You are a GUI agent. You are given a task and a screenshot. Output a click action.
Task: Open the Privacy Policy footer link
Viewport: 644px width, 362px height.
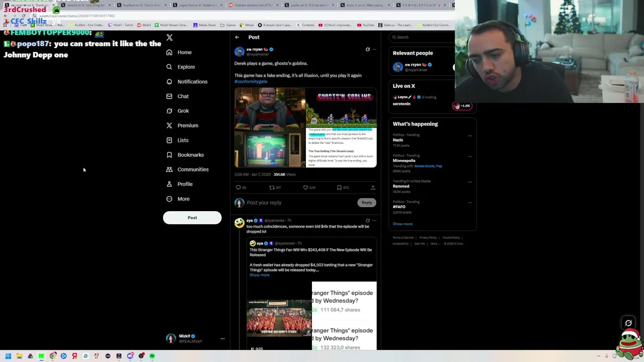point(428,238)
